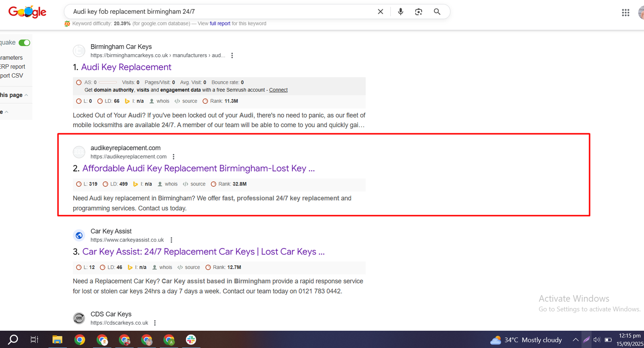Show hidden system tray icons
This screenshot has width=644, height=348.
point(576,340)
